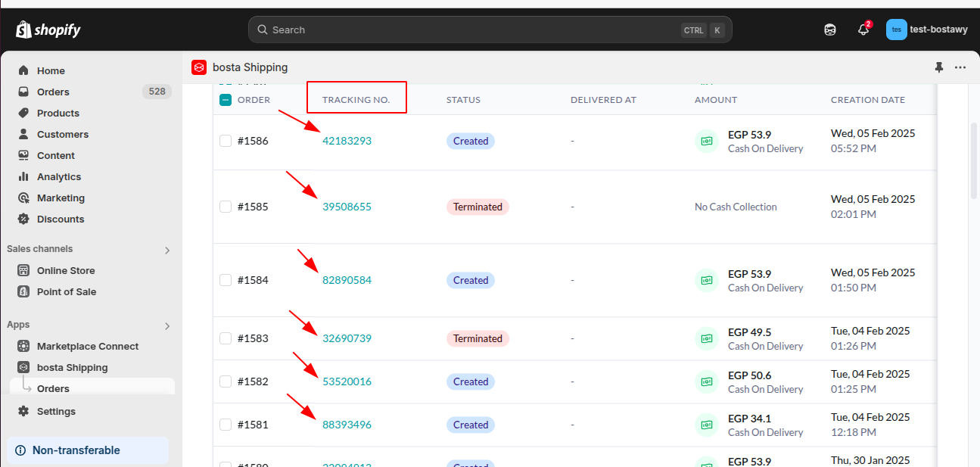Click the Non-transferable banner

(x=88, y=450)
